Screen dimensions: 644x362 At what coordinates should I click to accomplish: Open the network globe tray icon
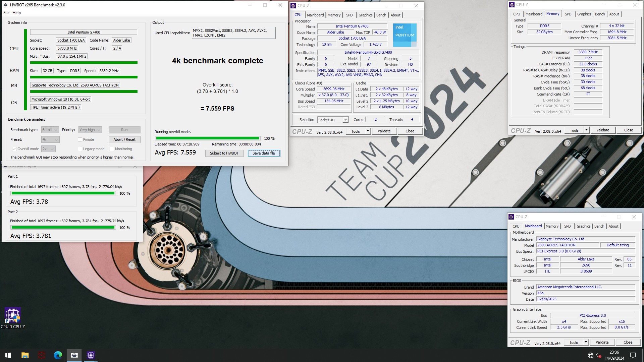[591, 355]
